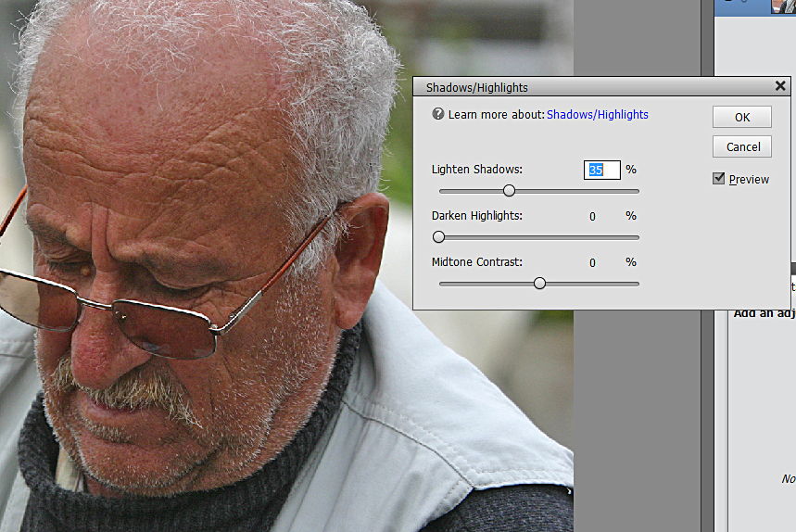This screenshot has height=532, width=796.
Task: Open the Shadows/Highlights learn more link
Action: (597, 115)
